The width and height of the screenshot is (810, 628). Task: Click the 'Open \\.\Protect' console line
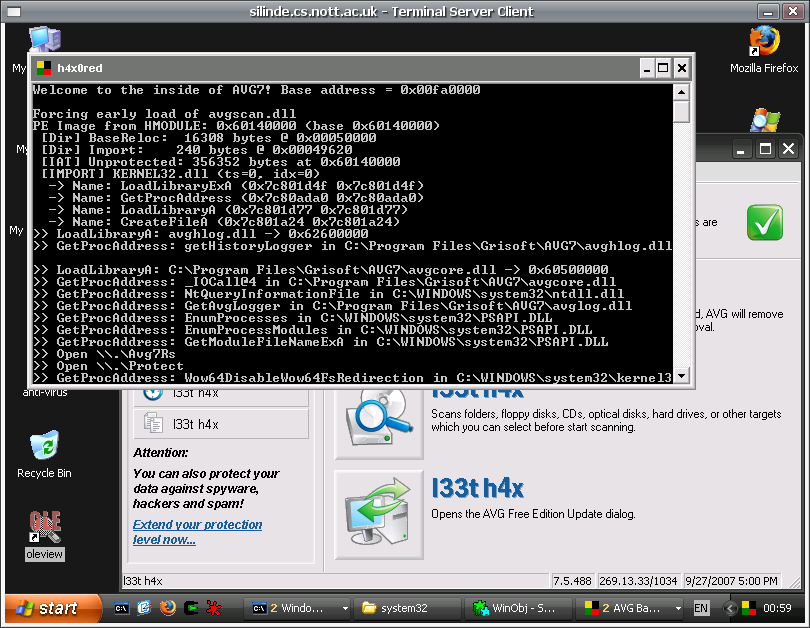click(108, 366)
